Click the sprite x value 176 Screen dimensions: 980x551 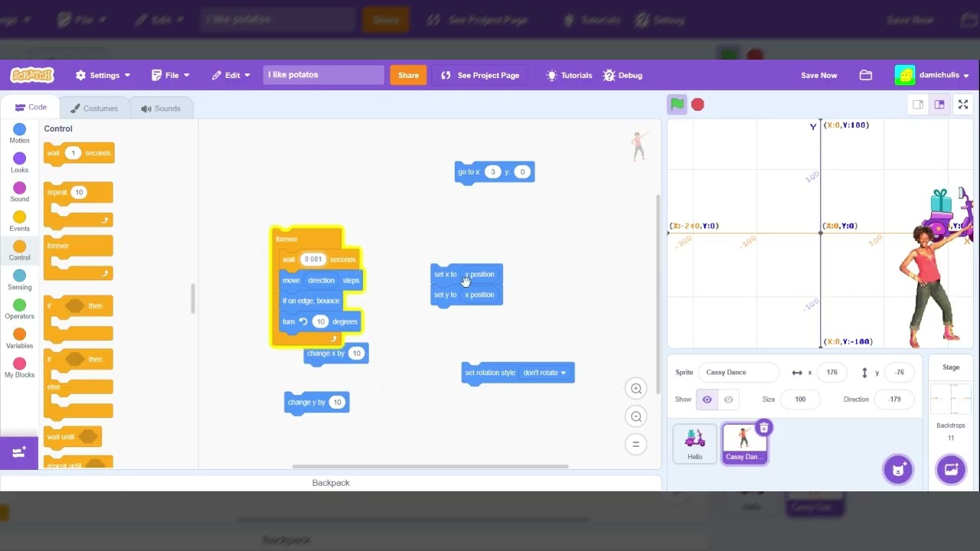pyautogui.click(x=831, y=373)
